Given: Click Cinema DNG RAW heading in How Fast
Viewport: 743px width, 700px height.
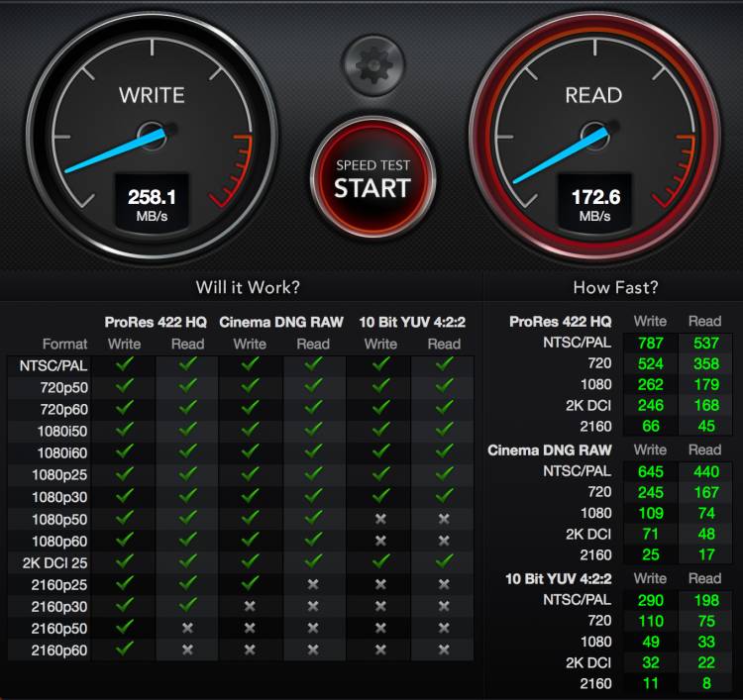Looking at the screenshot, I should click(x=550, y=450).
